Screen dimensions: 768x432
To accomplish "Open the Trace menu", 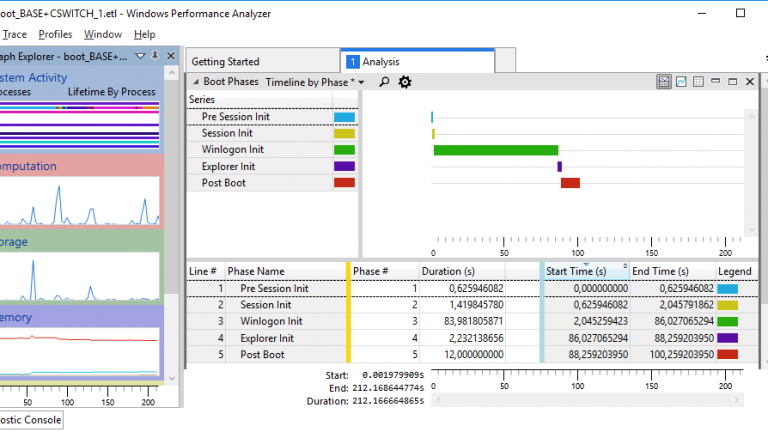I will click(x=14, y=34).
